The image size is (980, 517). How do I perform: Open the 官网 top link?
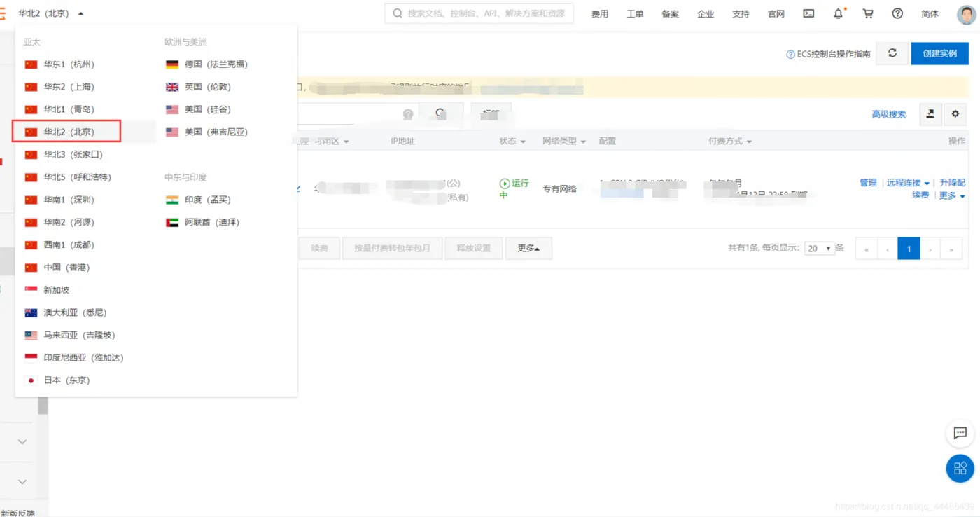pyautogui.click(x=776, y=14)
